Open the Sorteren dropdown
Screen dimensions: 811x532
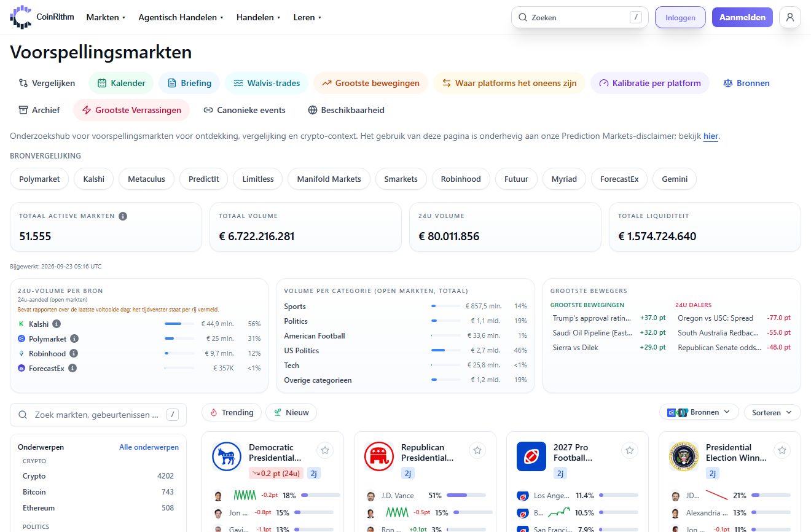(x=772, y=412)
